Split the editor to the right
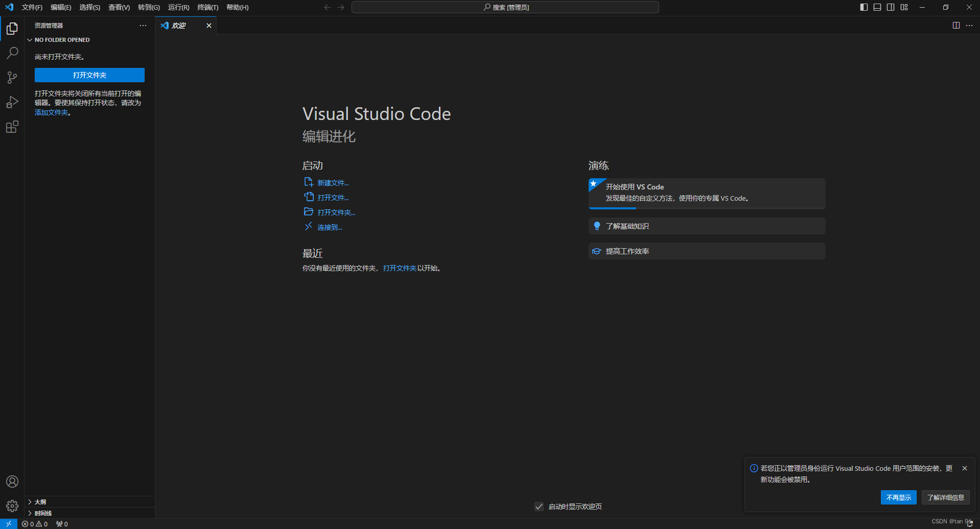This screenshot has width=980, height=529. coord(956,26)
